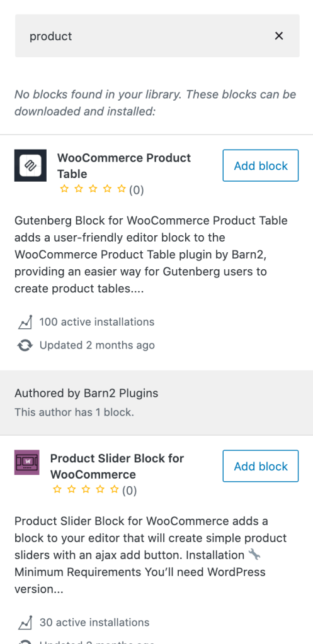Click 'This author has 1 block' text
The height and width of the screenshot is (644, 313).
[74, 412]
